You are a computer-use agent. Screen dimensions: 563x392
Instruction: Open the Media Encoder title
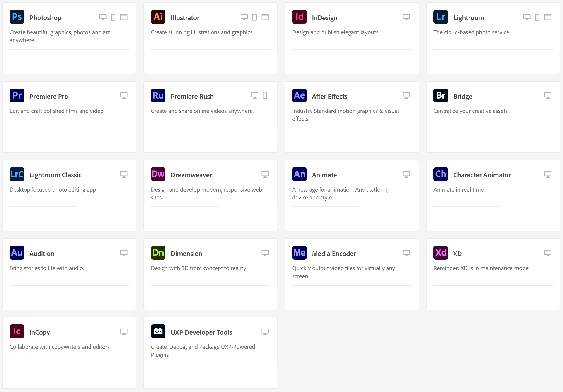(334, 254)
